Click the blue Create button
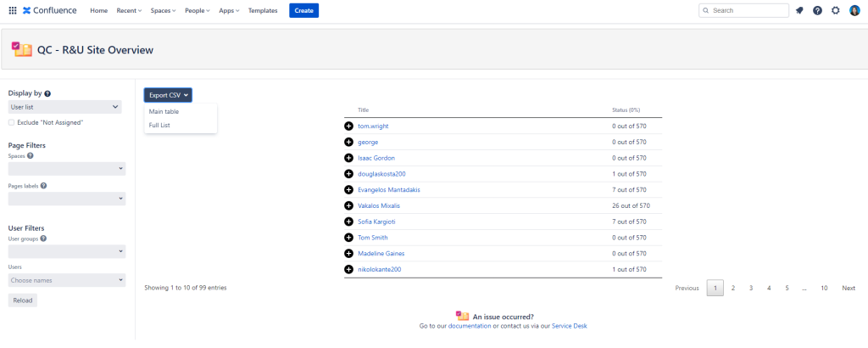868x348 pixels. click(x=303, y=10)
